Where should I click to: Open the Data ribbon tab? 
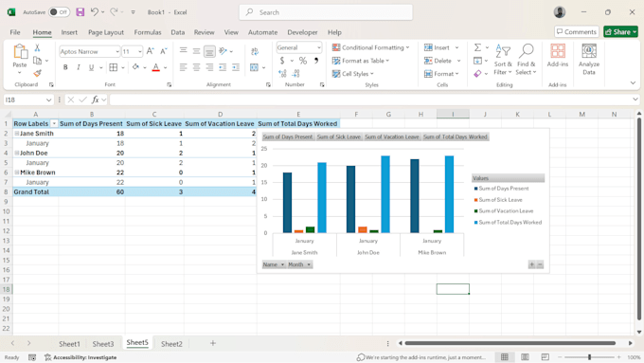(x=177, y=32)
